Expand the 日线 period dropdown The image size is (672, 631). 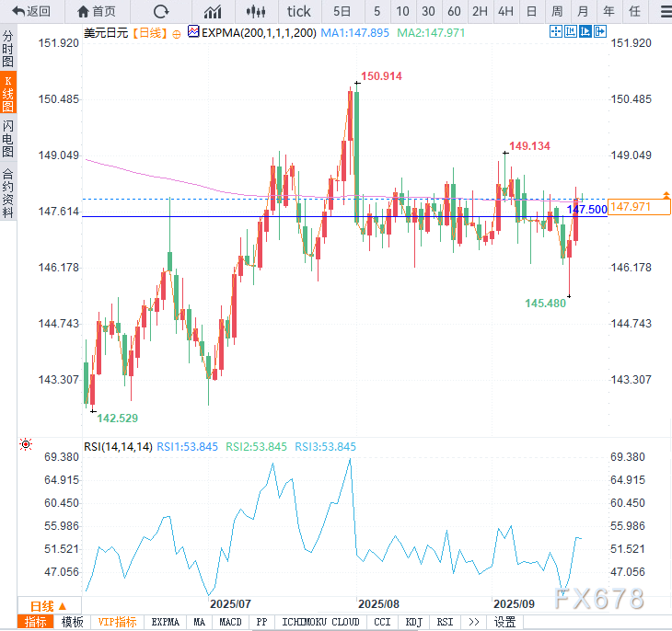[49, 606]
